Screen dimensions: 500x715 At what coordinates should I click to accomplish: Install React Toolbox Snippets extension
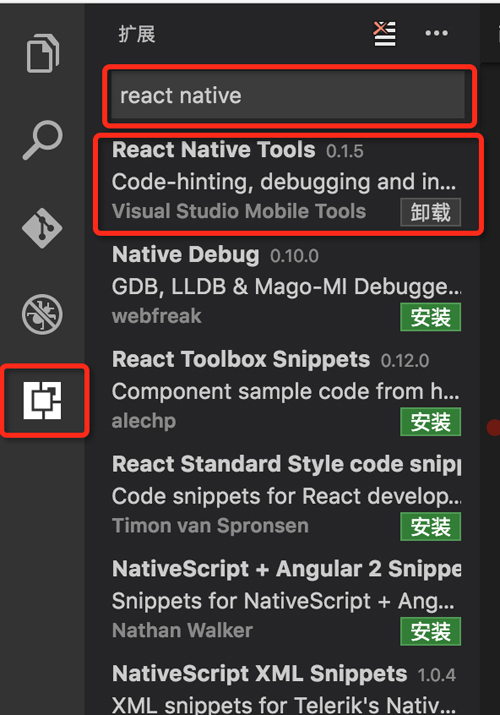[x=431, y=422]
